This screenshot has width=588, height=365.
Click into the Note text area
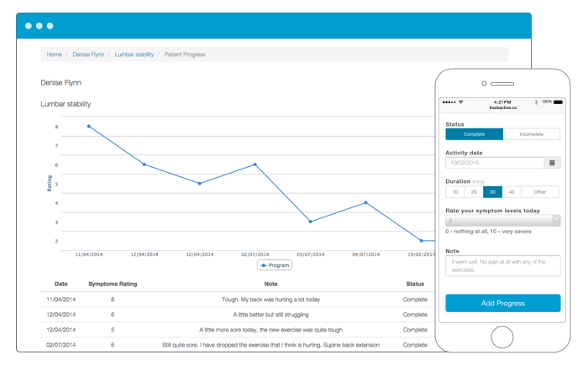[x=502, y=265]
